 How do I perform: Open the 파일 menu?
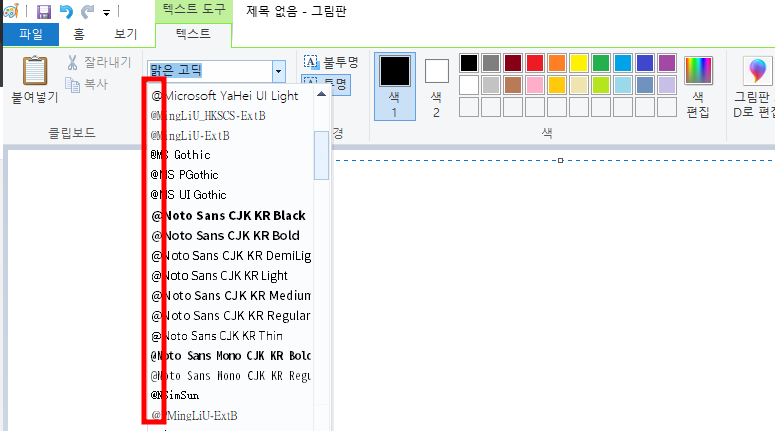pyautogui.click(x=31, y=34)
